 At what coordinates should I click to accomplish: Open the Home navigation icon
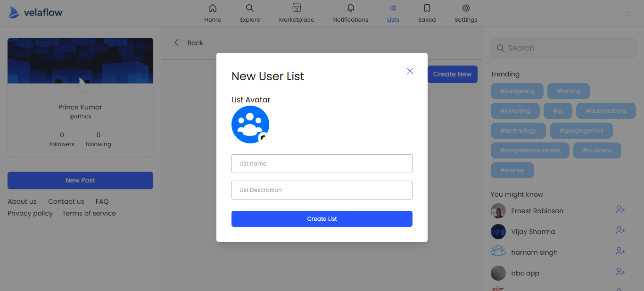213,8
